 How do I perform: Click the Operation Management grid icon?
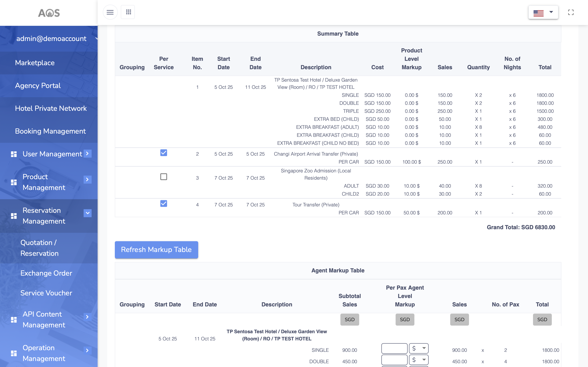14,353
